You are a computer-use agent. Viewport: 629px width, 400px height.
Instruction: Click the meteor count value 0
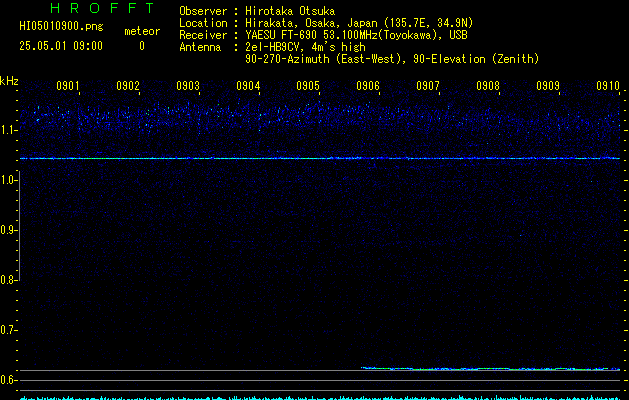coord(142,46)
